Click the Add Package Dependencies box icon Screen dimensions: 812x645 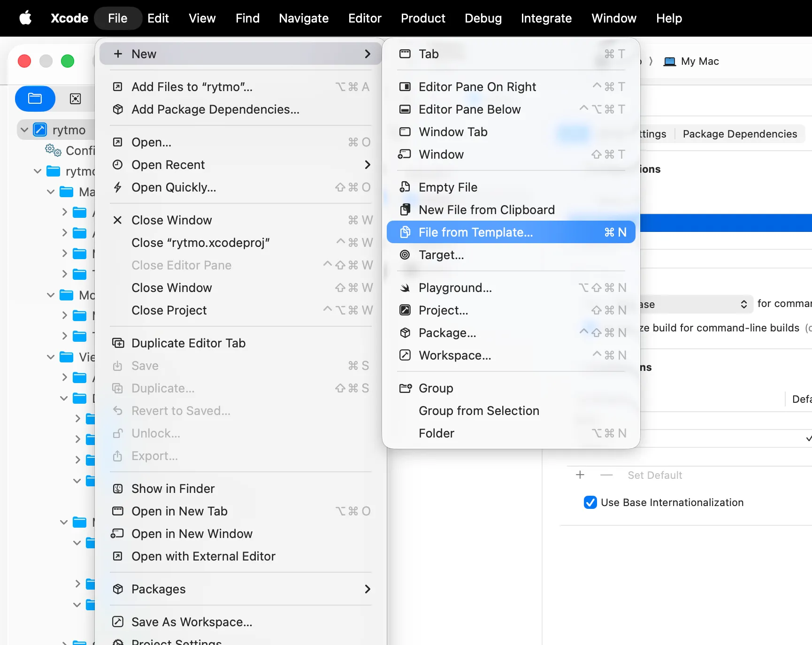pyautogui.click(x=118, y=109)
